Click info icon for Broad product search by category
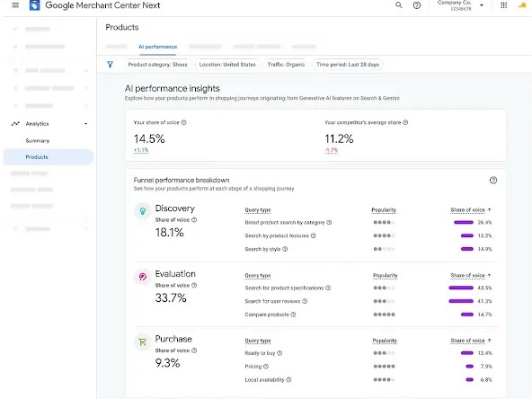The image size is (532, 399). pos(329,222)
